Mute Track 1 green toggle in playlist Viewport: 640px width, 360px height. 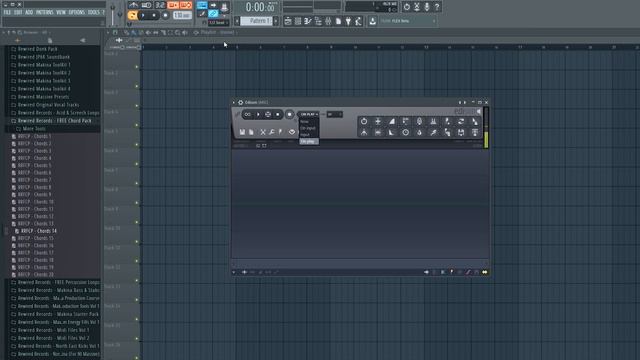pyautogui.click(x=137, y=67)
